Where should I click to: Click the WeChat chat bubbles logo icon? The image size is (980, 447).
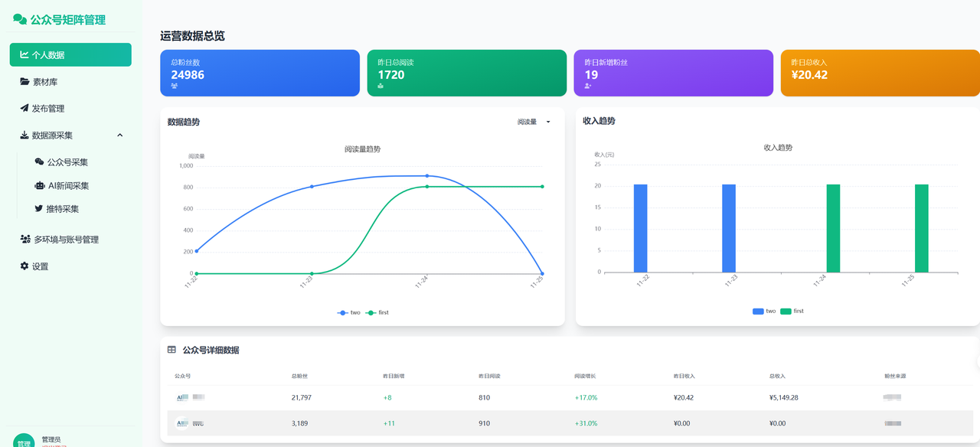pyautogui.click(x=20, y=20)
